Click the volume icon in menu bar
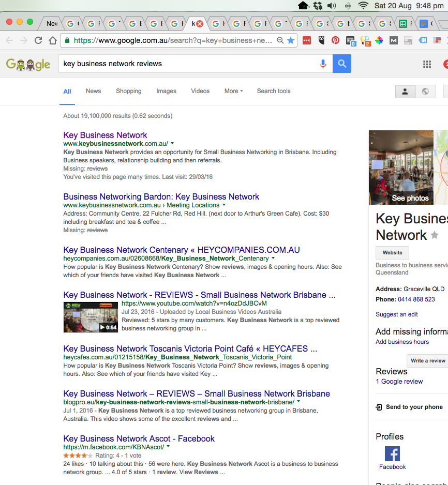Image resolution: width=448 pixels, height=485 pixels. coord(332,6)
